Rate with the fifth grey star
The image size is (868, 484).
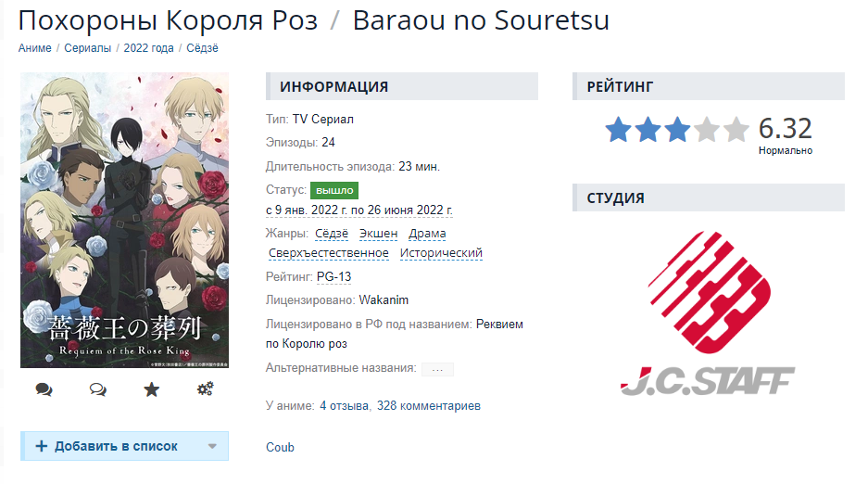(x=736, y=130)
